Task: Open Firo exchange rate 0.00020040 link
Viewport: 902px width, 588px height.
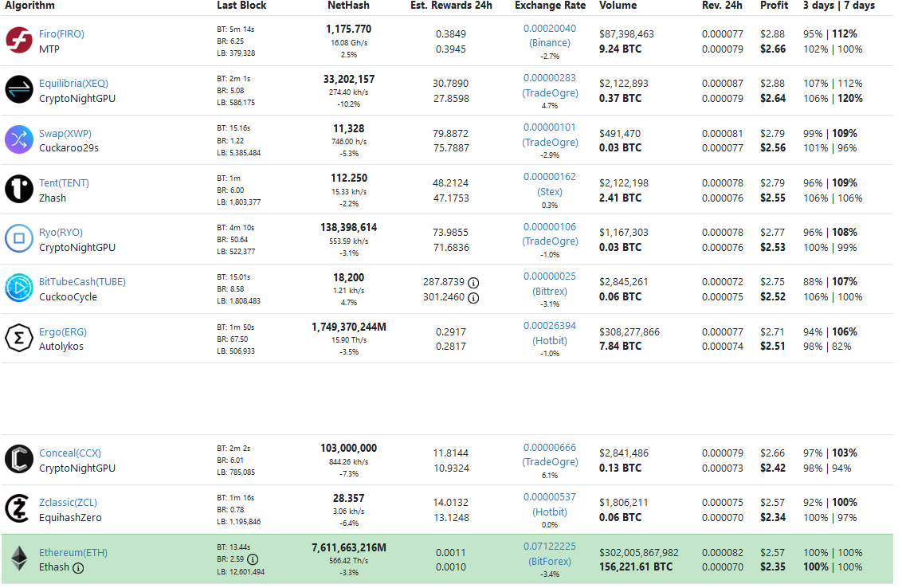Action: tap(550, 28)
